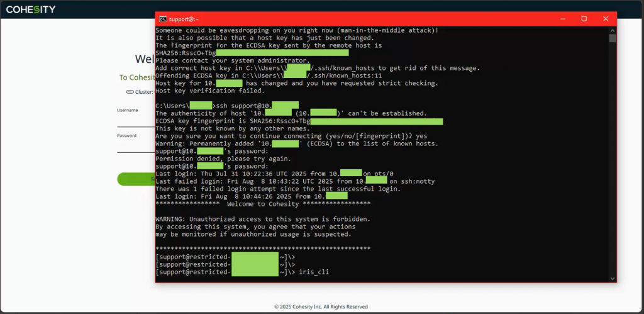Click the terminal scrollbar up arrow
The height and width of the screenshot is (314, 644).
(x=613, y=30)
